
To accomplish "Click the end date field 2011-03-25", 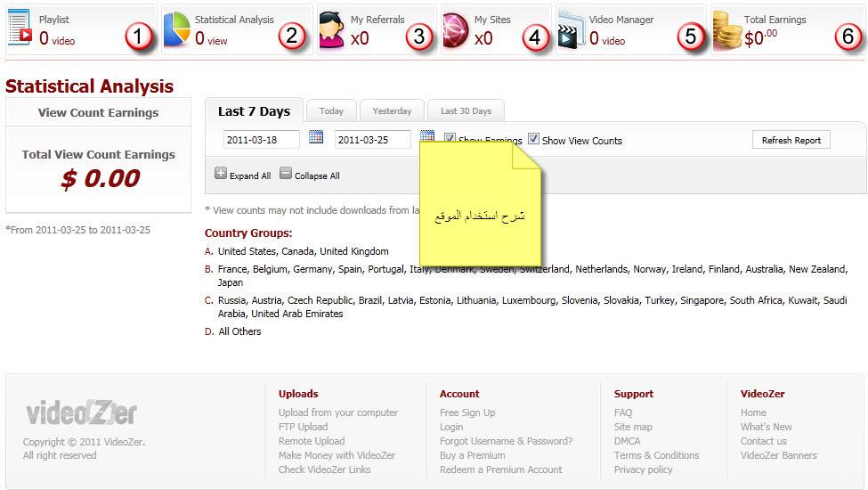I will click(372, 140).
